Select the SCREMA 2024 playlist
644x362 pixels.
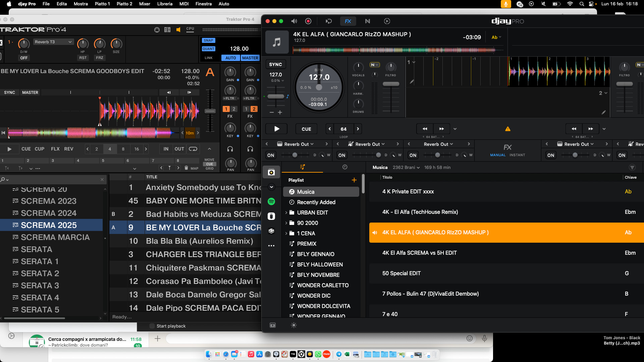(49, 213)
